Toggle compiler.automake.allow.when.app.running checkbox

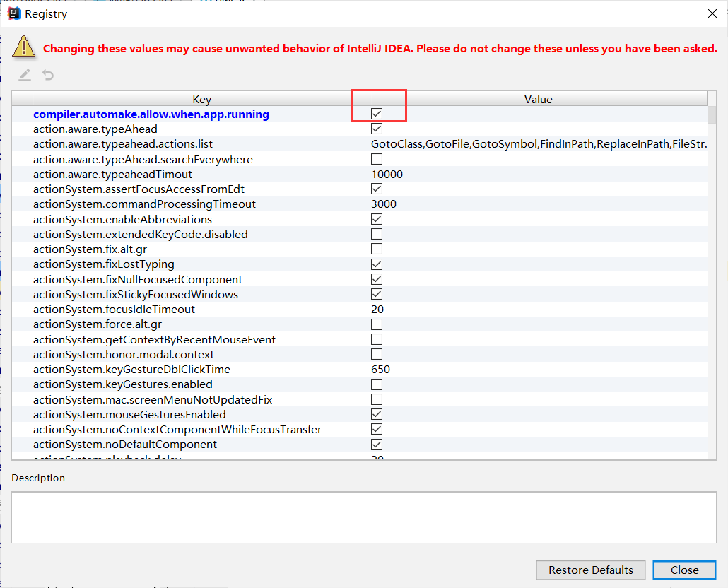click(377, 114)
